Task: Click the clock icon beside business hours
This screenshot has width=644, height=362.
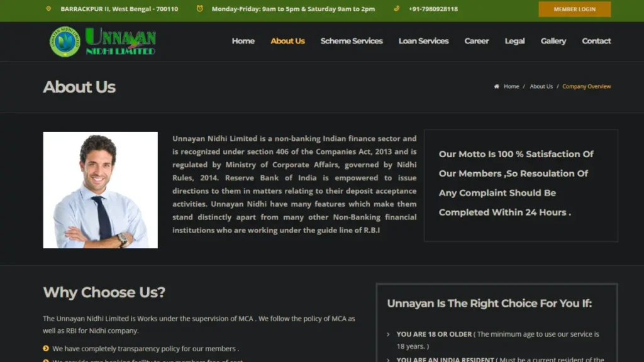Action: tap(200, 9)
